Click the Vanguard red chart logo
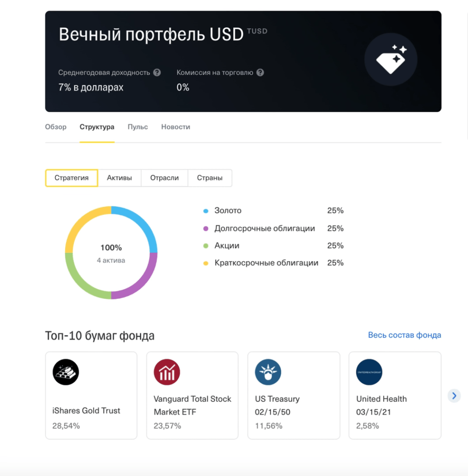This screenshot has width=468, height=476. pos(167,372)
